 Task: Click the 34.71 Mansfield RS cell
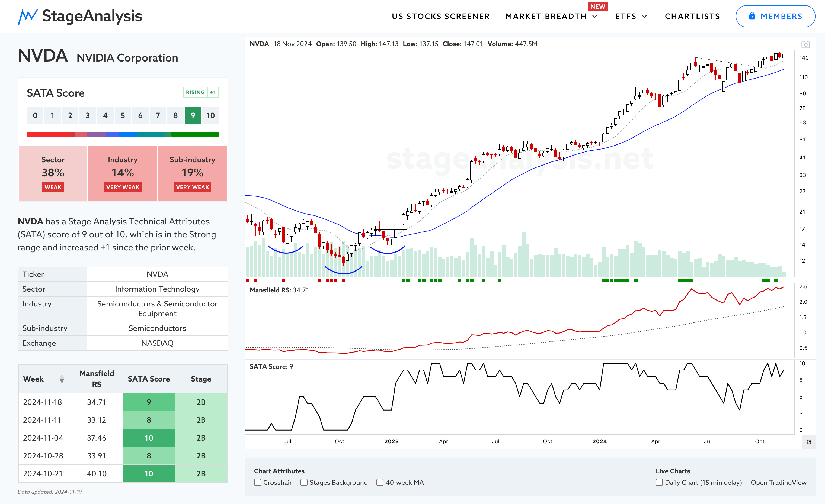[x=97, y=402]
